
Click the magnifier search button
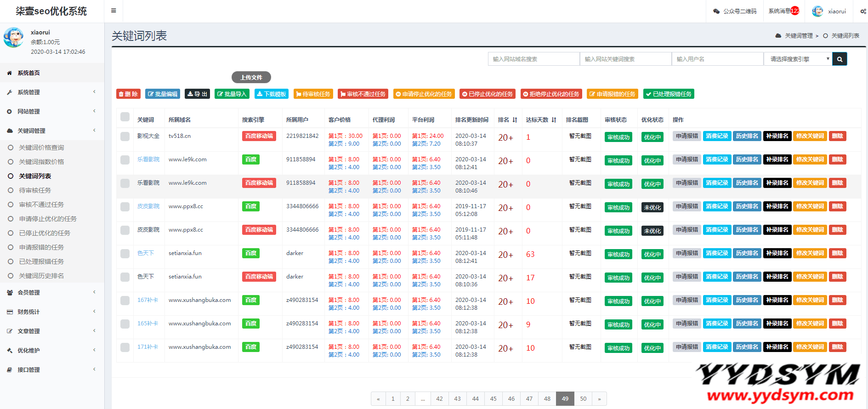840,59
